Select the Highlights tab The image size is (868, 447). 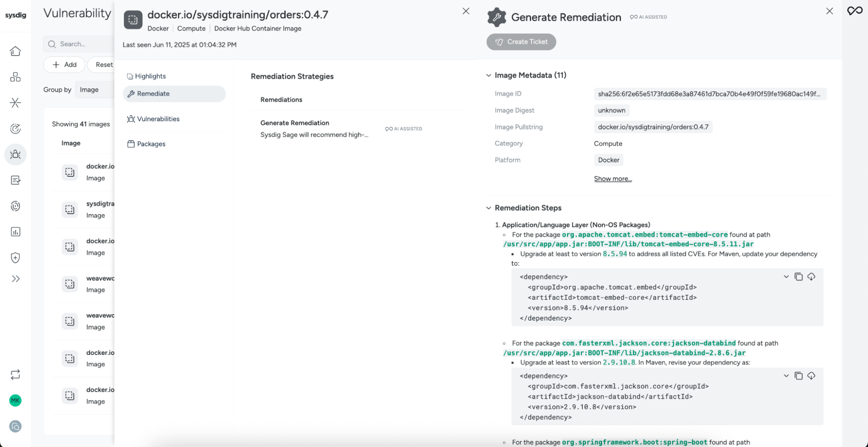(146, 76)
